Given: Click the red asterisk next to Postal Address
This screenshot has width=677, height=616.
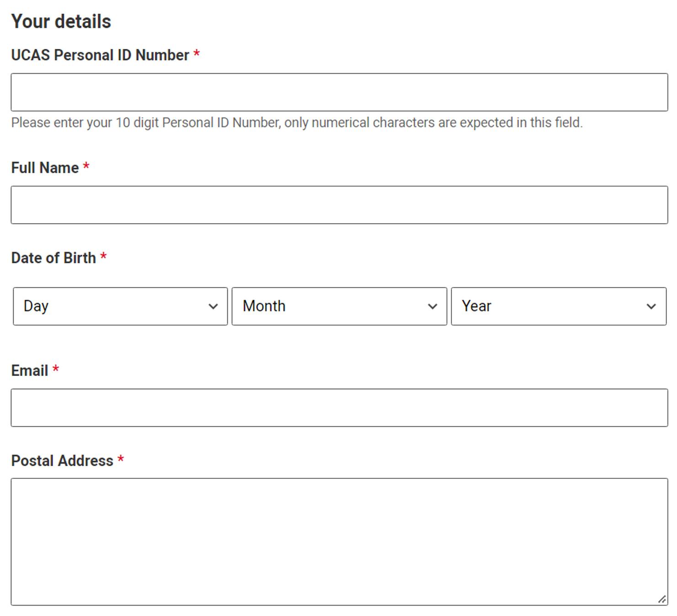Looking at the screenshot, I should (x=121, y=459).
